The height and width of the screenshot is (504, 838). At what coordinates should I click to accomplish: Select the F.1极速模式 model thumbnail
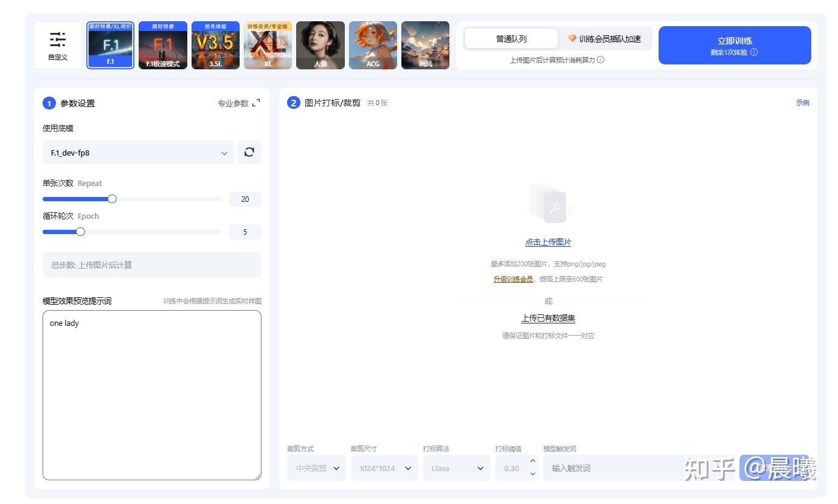(163, 45)
